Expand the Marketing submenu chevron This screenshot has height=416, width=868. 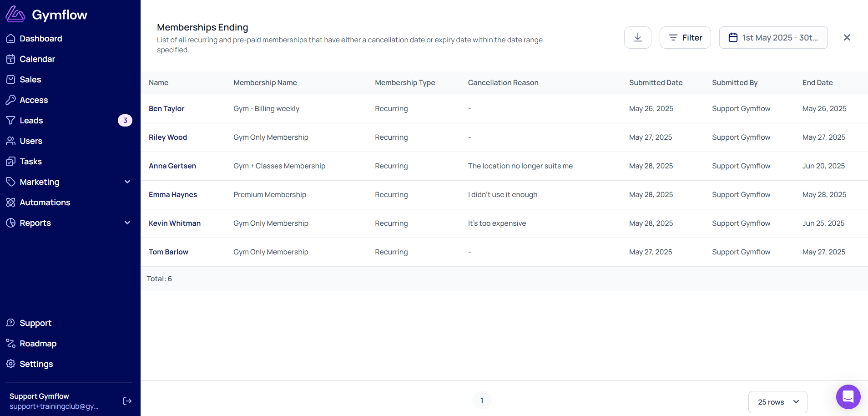(x=127, y=182)
